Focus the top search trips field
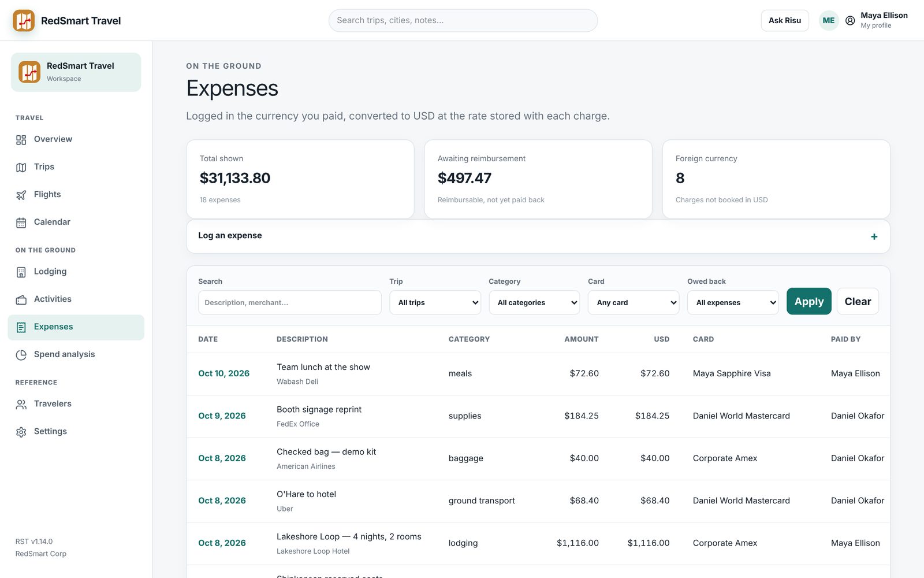 click(463, 20)
